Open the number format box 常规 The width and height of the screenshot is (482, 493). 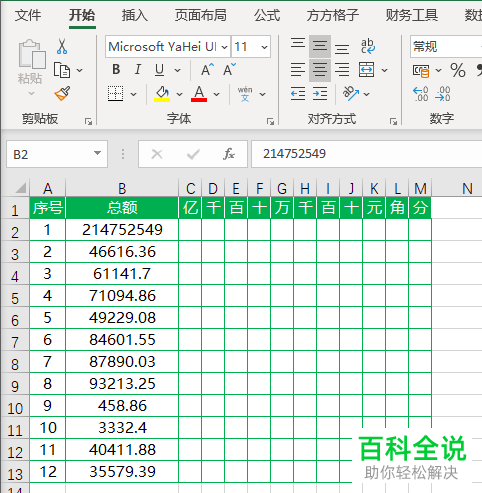tap(446, 47)
